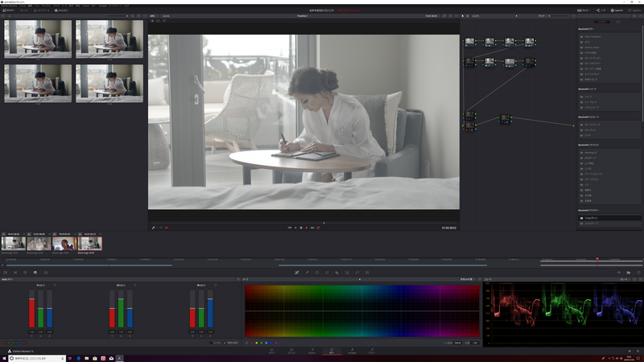This screenshot has height=362, width=644.
Task: Open the Camera Raw palette icon
Action: (x=6, y=273)
